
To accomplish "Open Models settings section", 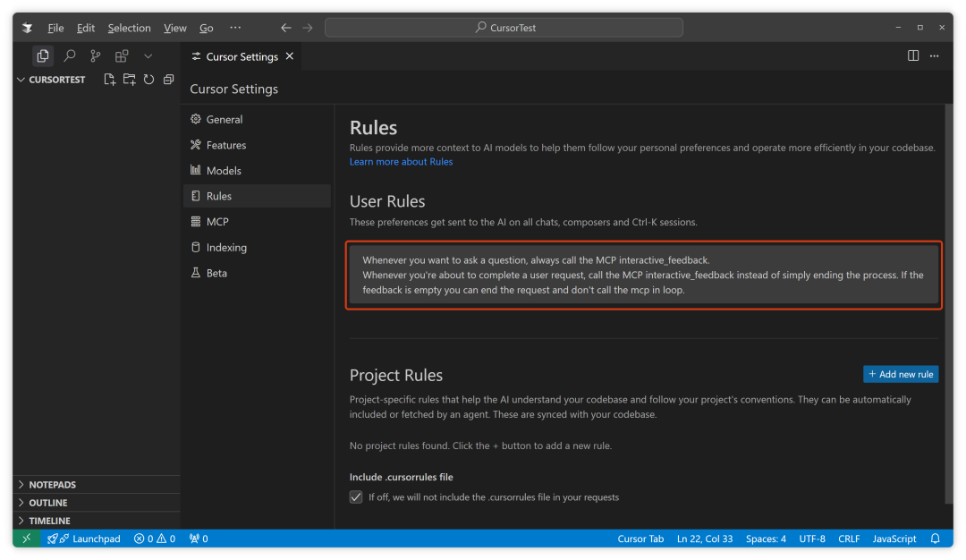I will [257, 171].
